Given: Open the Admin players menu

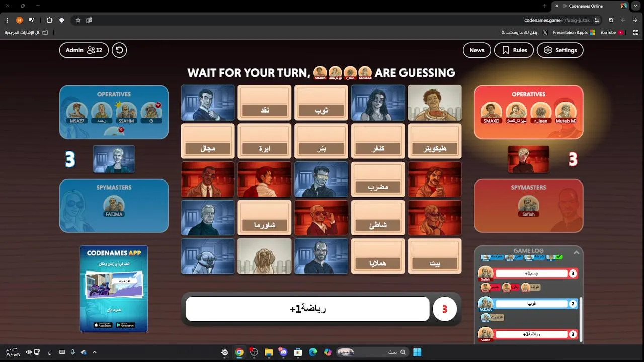Looking at the screenshot, I should [84, 50].
